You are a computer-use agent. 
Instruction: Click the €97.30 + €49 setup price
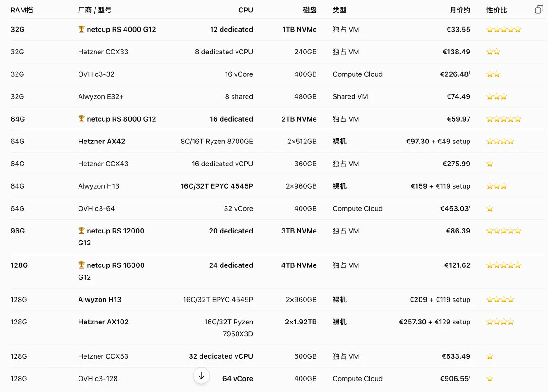point(438,141)
